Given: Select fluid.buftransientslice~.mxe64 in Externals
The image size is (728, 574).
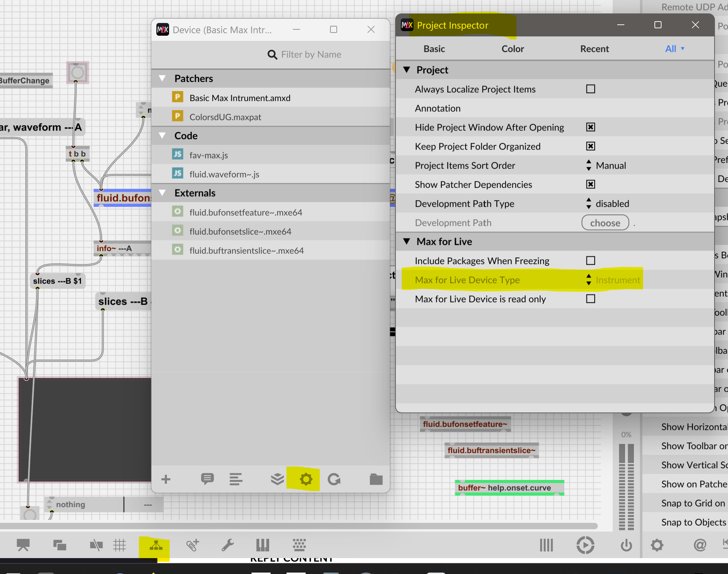Looking at the screenshot, I should click(x=271, y=251).
